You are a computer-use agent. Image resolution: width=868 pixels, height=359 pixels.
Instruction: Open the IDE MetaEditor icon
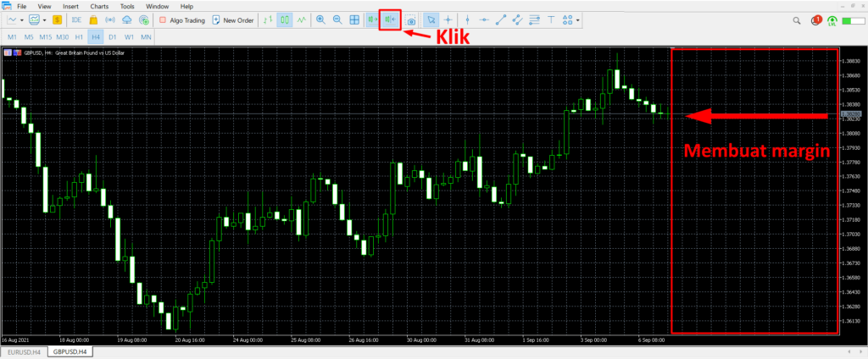[x=76, y=20]
